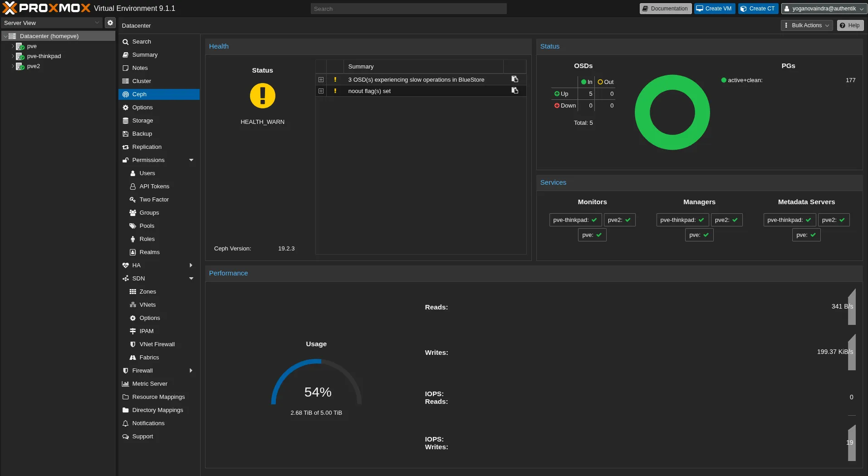Click the VNet Firewall shield icon
The height and width of the screenshot is (476, 868).
pyautogui.click(x=133, y=344)
